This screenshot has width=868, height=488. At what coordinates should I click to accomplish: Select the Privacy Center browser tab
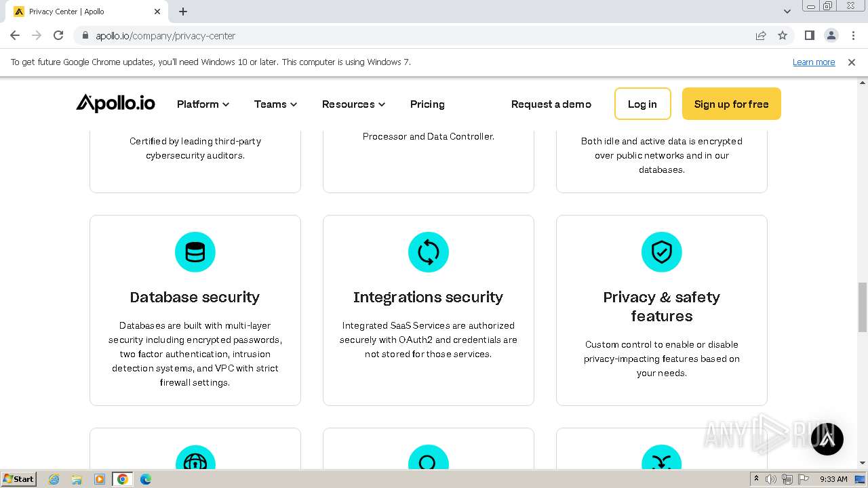click(87, 12)
